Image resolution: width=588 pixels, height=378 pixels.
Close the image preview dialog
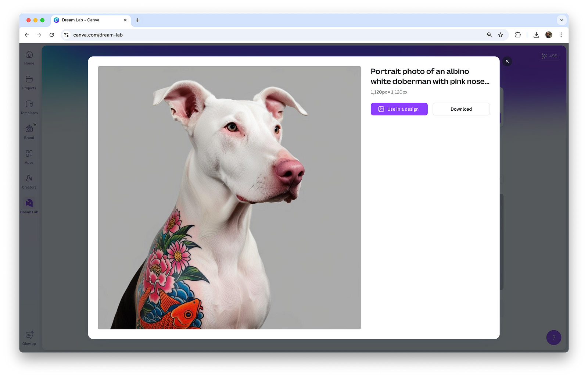click(x=507, y=61)
